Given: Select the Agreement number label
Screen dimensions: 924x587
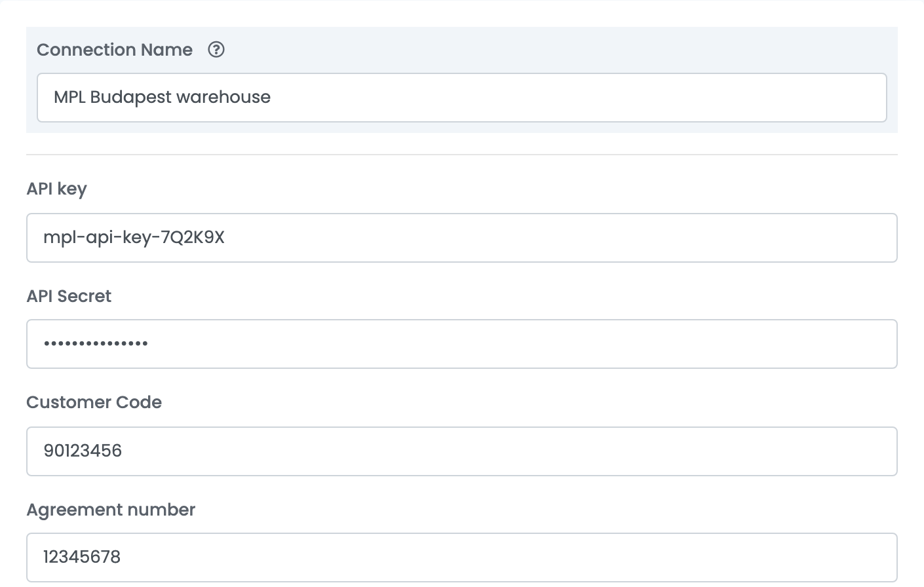Looking at the screenshot, I should click(111, 510).
